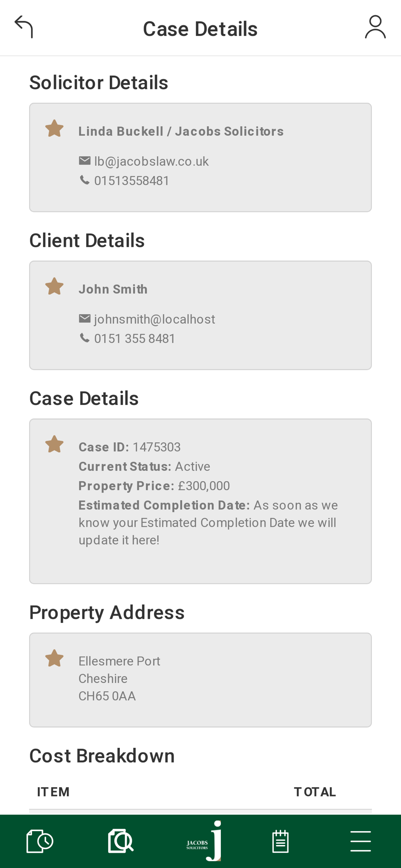
Task: Tap the star icon beside John Smith
Action: pos(54,286)
